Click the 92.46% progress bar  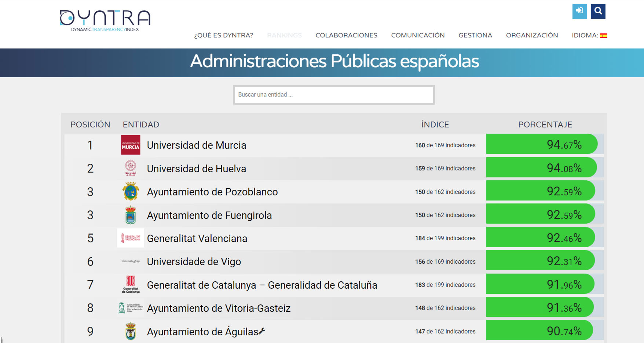541,237
